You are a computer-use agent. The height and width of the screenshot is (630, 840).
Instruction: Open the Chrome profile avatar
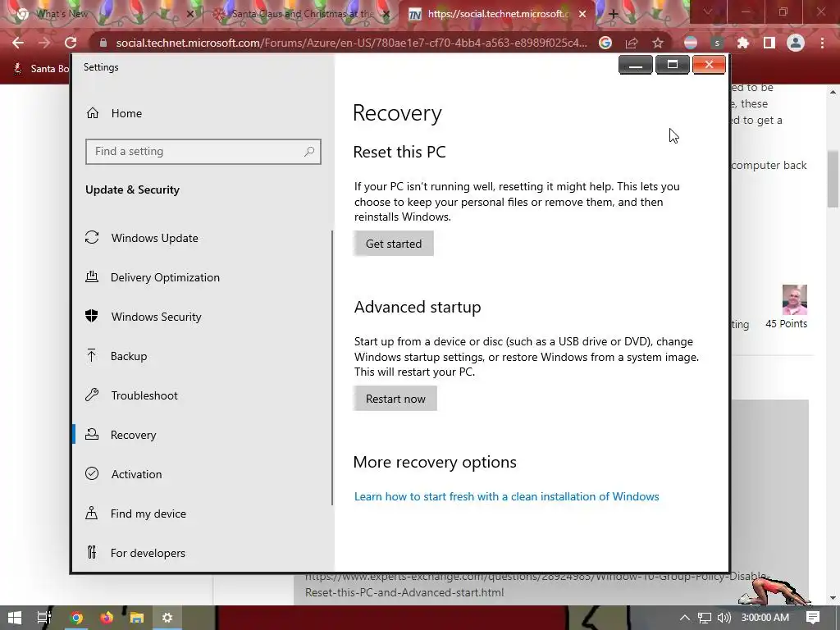pos(796,43)
